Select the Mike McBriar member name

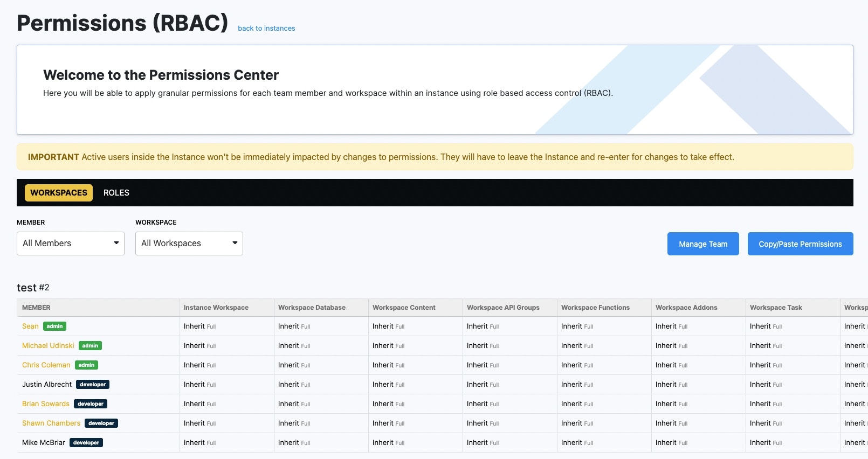(44, 443)
